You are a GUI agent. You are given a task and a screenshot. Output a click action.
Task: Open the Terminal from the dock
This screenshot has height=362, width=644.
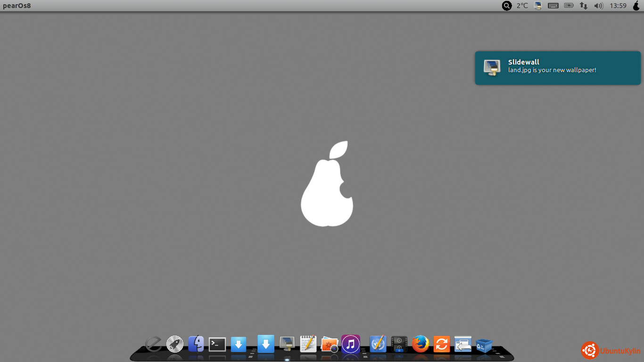coord(217,344)
